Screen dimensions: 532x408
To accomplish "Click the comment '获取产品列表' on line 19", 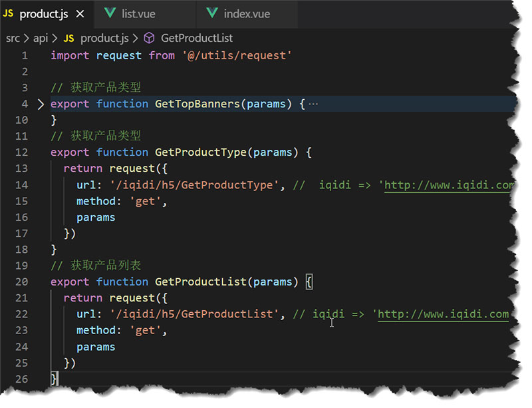I will pos(106,266).
